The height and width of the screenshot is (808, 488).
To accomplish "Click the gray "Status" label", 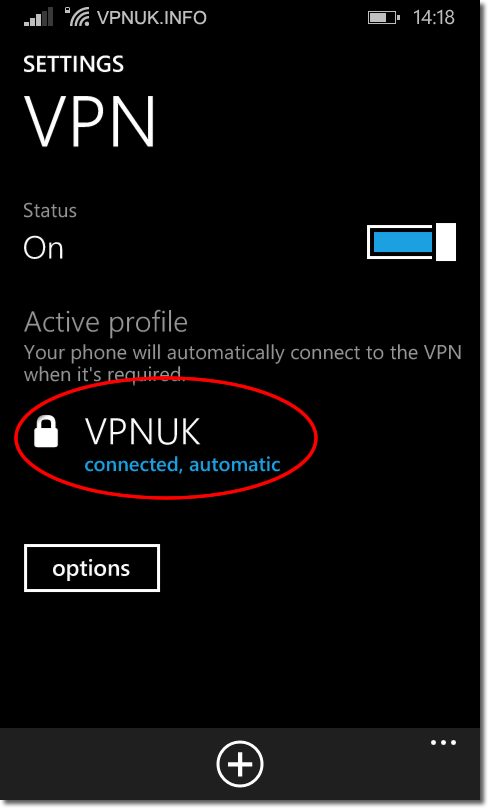I will [50, 210].
